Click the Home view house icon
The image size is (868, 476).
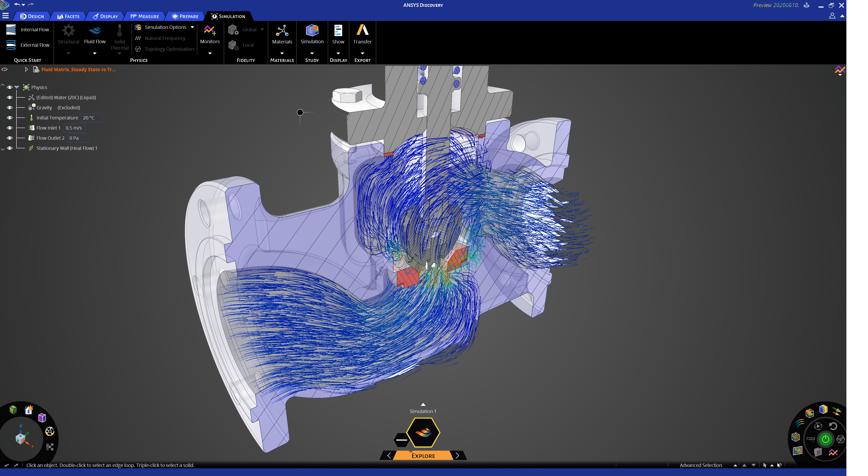pyautogui.click(x=29, y=410)
